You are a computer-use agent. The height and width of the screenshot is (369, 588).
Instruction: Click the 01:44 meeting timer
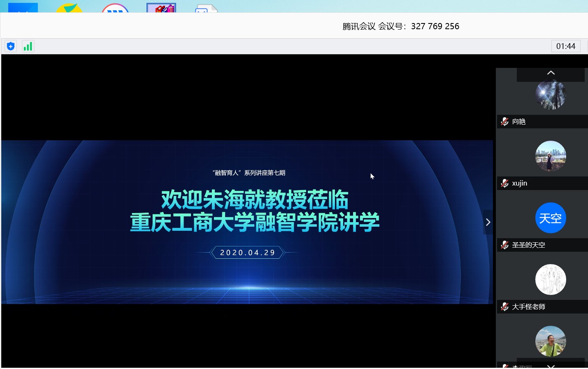coord(566,46)
